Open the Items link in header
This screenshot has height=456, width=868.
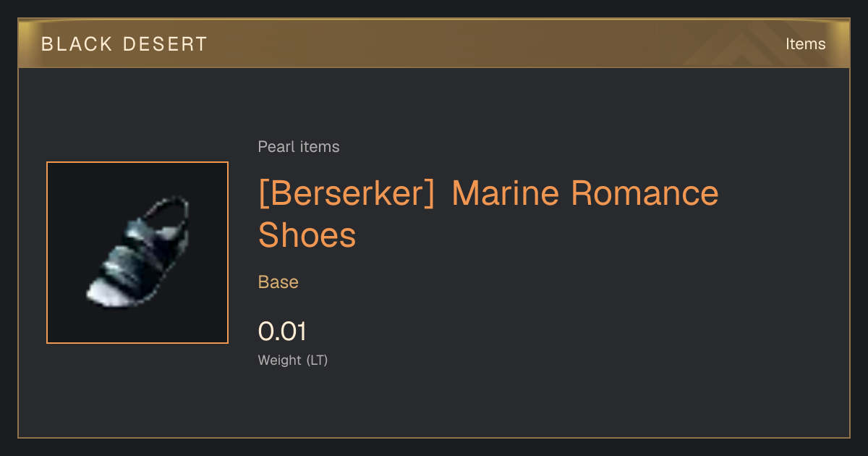pos(805,44)
